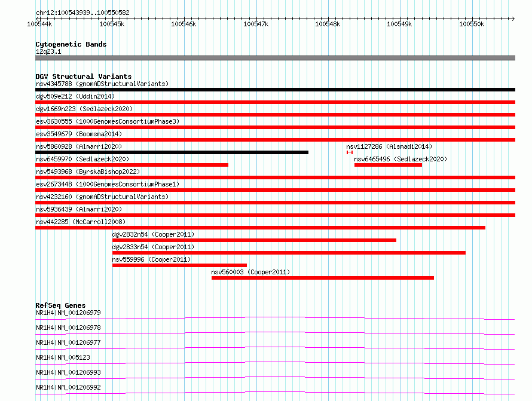532x401 pixels.
Task: Click the black nsv5860928 variant bar
Action: click(172, 152)
